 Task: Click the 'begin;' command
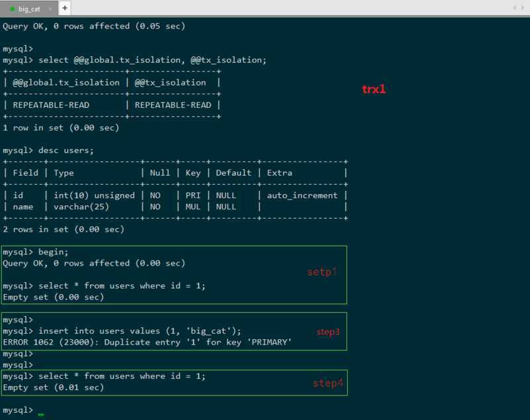pyautogui.click(x=54, y=252)
